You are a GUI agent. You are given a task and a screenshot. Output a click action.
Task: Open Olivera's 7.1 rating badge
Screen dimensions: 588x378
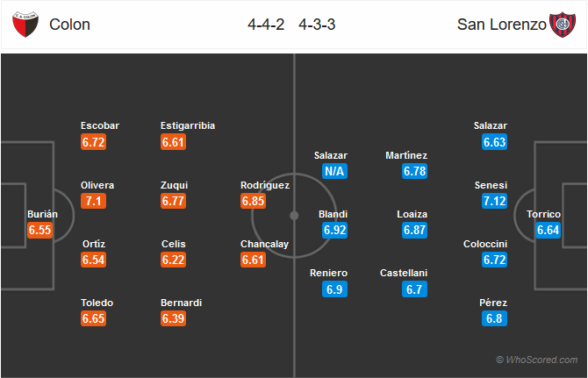point(93,201)
